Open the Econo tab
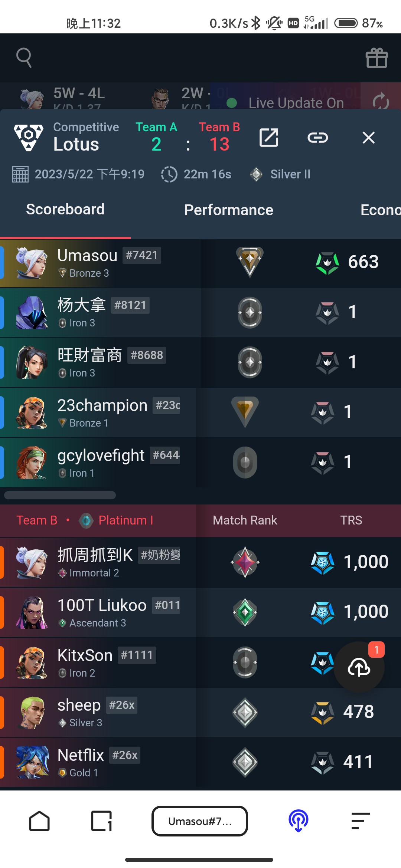 (381, 210)
